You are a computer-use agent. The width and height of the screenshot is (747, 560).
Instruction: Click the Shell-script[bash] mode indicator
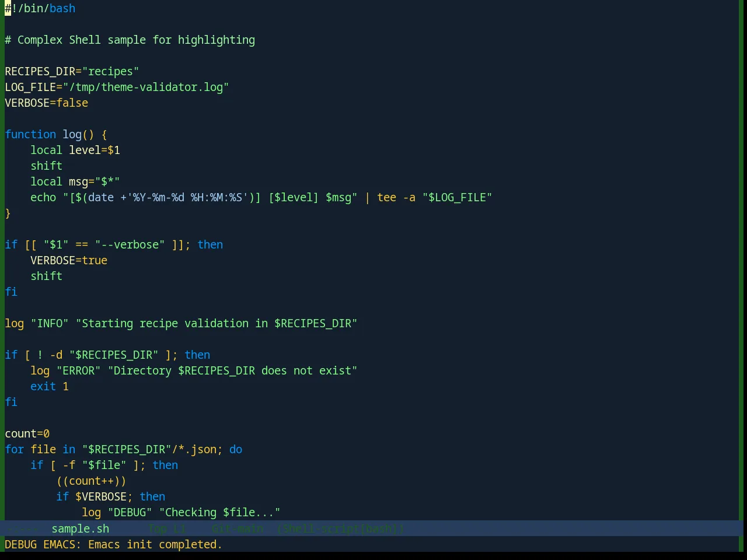(341, 528)
